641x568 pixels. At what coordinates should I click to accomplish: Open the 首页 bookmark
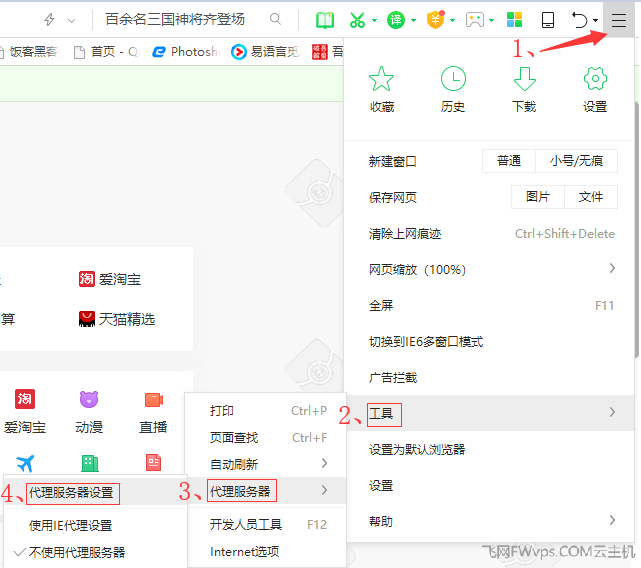[107, 52]
